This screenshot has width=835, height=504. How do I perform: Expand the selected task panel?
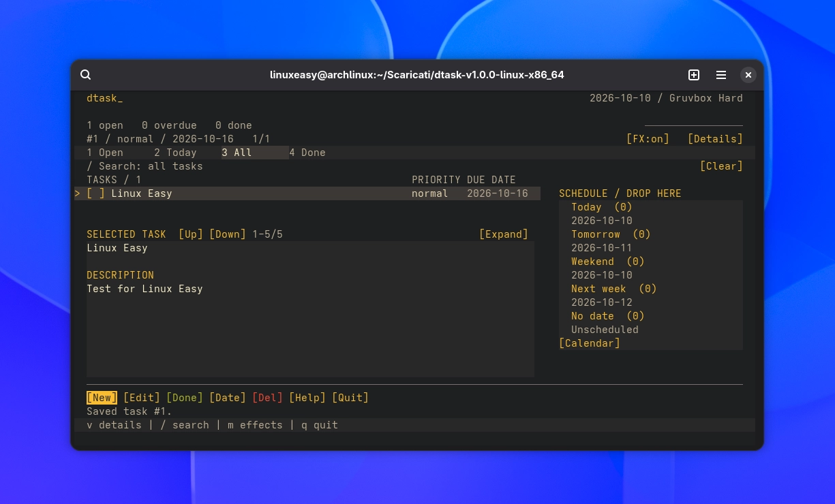pos(504,234)
